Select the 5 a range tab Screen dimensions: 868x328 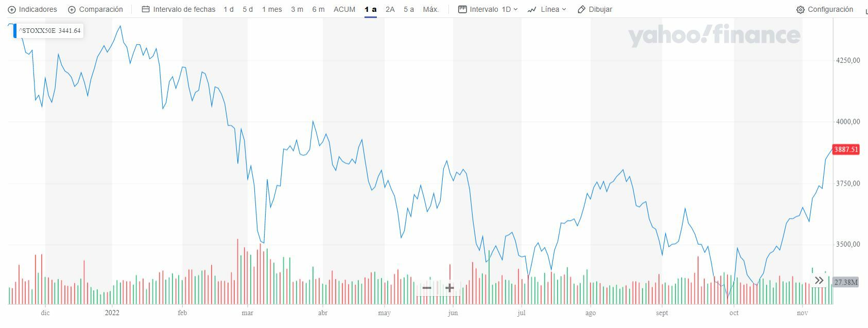[x=409, y=9]
